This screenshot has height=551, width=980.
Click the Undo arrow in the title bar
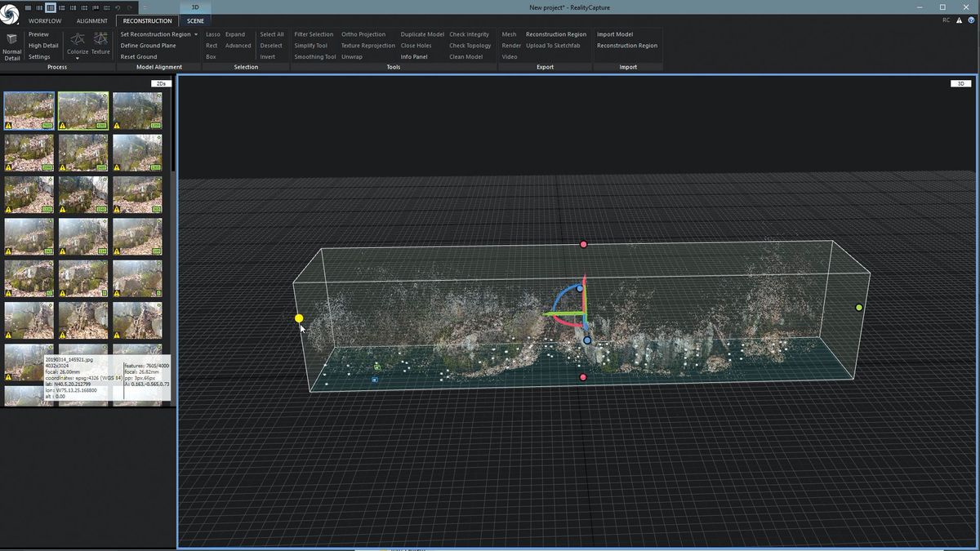point(118,8)
